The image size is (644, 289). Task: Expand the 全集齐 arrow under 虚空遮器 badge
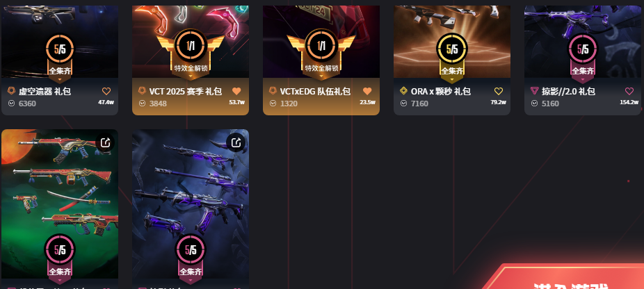[60, 79]
